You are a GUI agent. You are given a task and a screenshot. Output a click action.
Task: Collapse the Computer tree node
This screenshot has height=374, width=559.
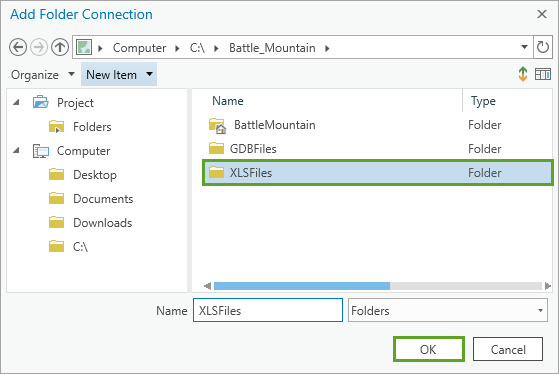click(x=16, y=151)
